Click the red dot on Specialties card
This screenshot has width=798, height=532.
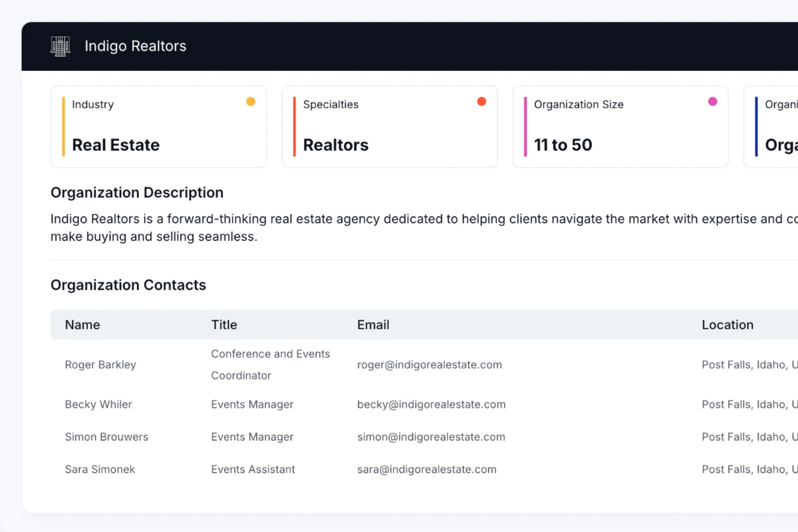tap(481, 102)
